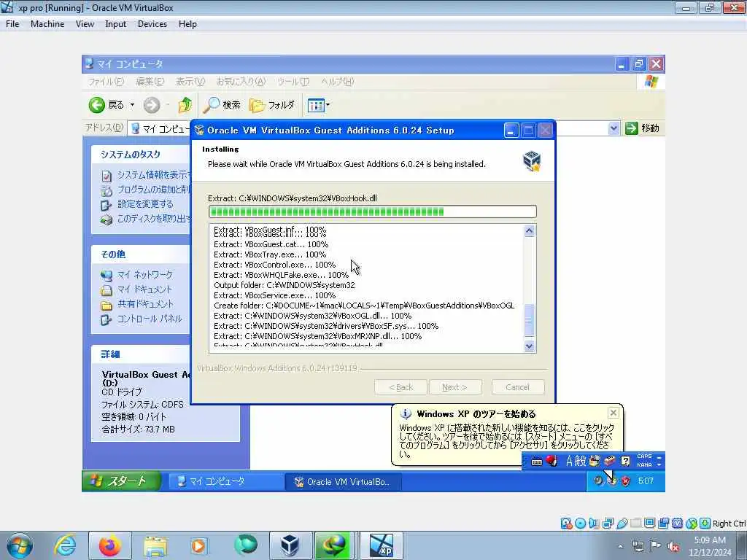
Task: Open 共有ドキュメント link
Action: pyautogui.click(x=145, y=304)
